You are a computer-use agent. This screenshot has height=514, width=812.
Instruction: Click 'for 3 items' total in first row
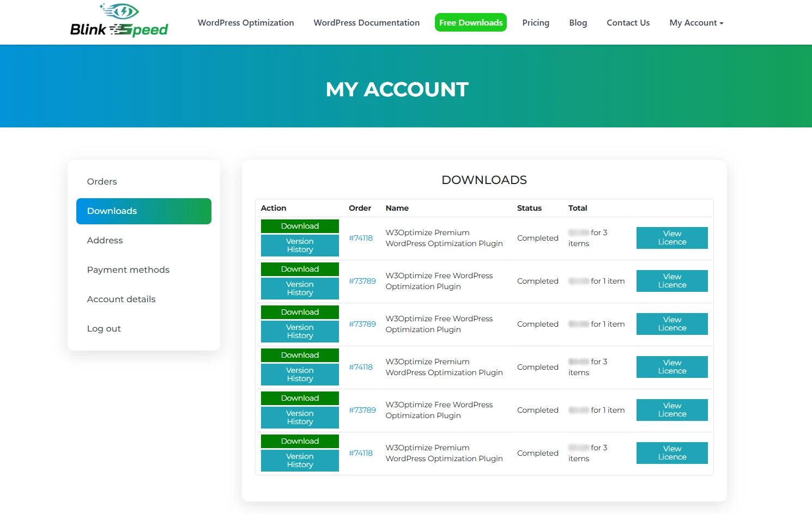click(588, 238)
